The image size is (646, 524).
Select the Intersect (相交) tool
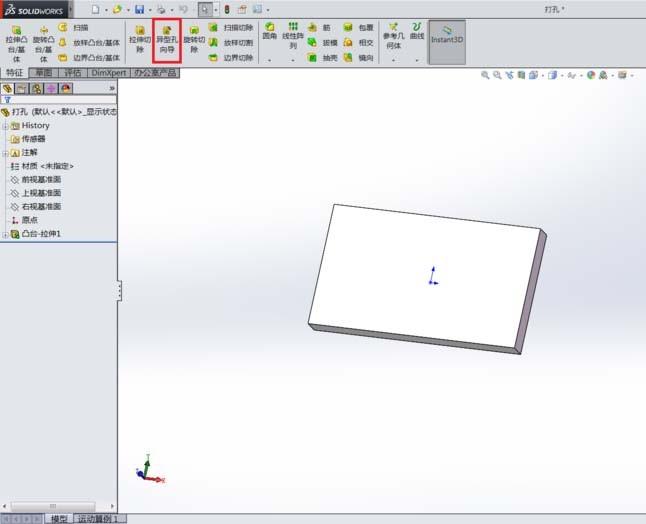pyautogui.click(x=358, y=42)
